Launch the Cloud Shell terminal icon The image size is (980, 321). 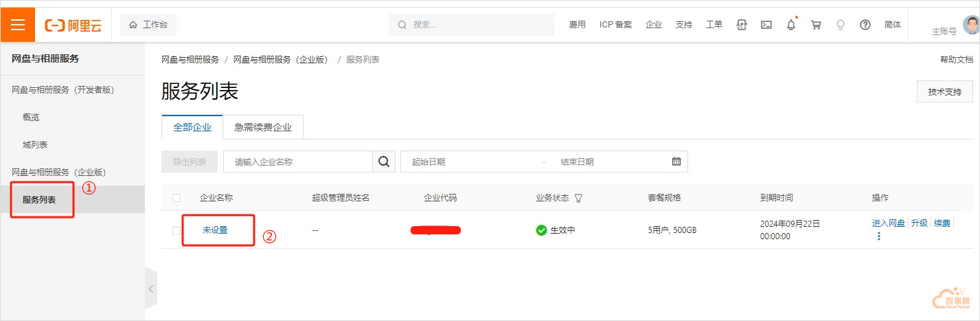pyautogui.click(x=766, y=25)
